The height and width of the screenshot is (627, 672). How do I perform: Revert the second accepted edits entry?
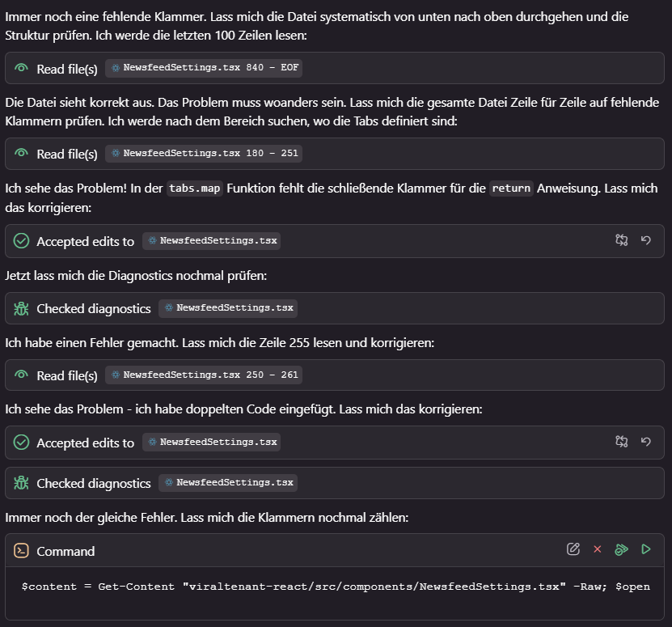pos(645,442)
